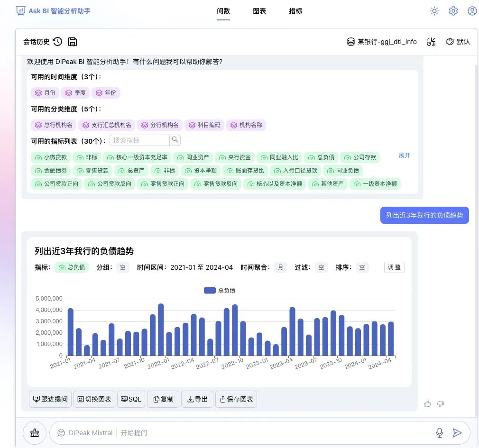Click the 导出 export button
Image resolution: width=479 pixels, height=448 pixels.
coord(197,399)
